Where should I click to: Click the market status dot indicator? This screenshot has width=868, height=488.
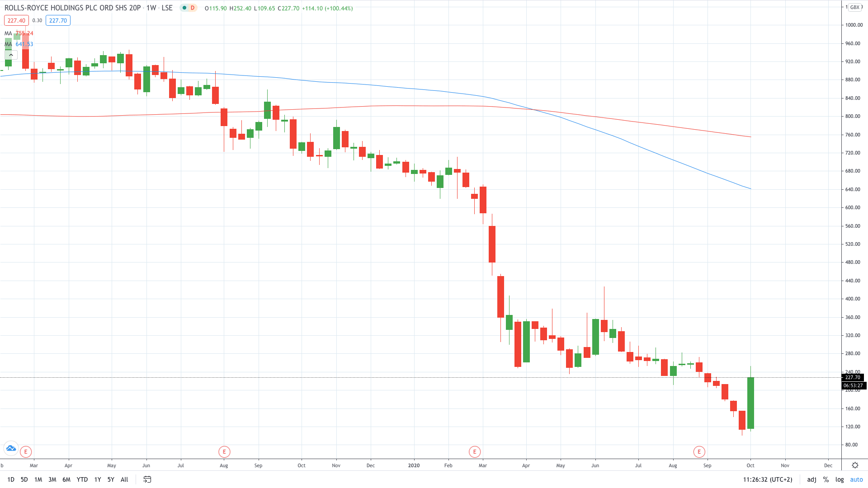coord(184,8)
